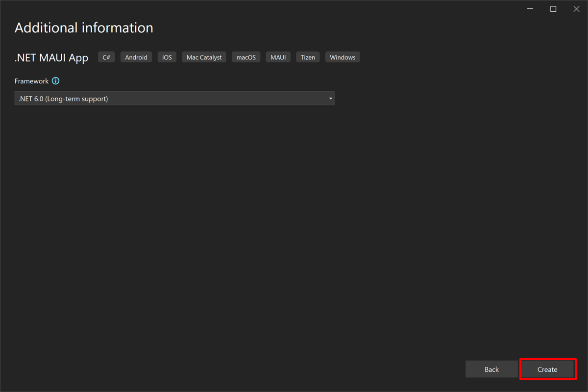Image resolution: width=588 pixels, height=392 pixels.
Task: Click the Additional information heading
Action: [84, 27]
